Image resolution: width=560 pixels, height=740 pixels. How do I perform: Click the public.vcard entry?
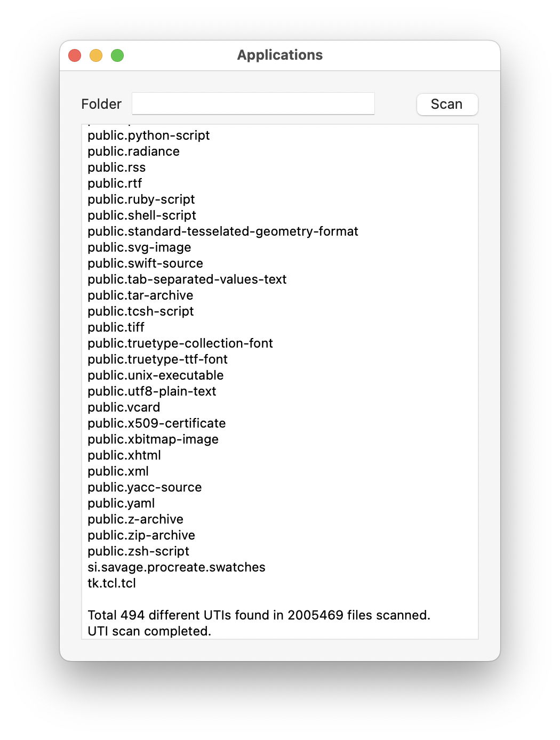(124, 407)
